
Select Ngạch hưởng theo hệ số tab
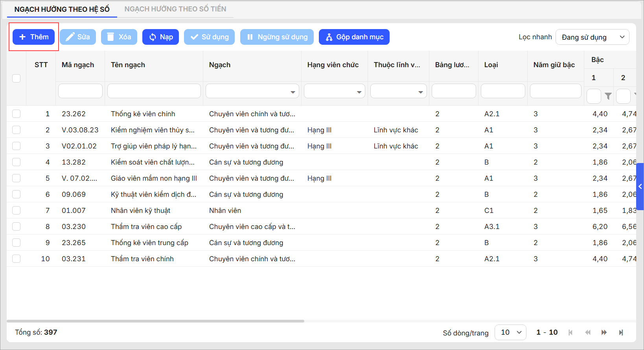point(62,9)
